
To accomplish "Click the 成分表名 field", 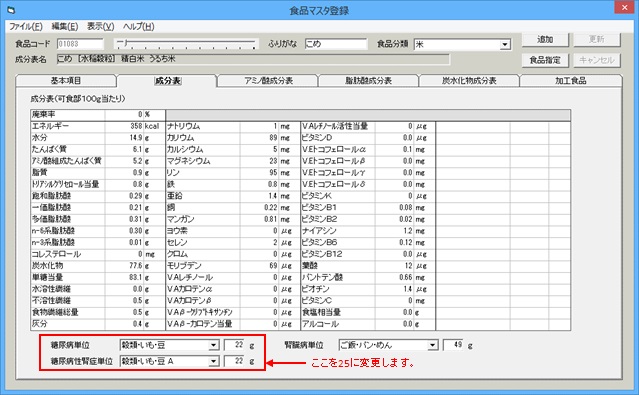I will coord(253,60).
